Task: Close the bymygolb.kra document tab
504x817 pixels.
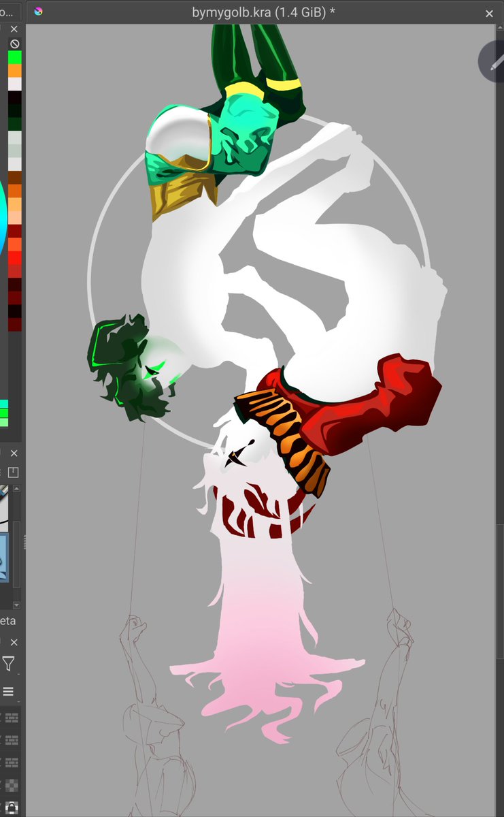Action: tap(490, 13)
